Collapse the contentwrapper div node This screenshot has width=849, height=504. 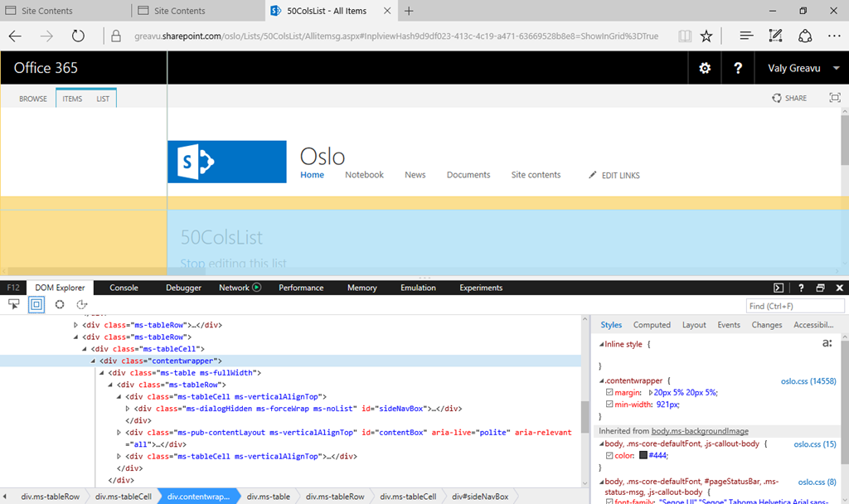pos(93,361)
